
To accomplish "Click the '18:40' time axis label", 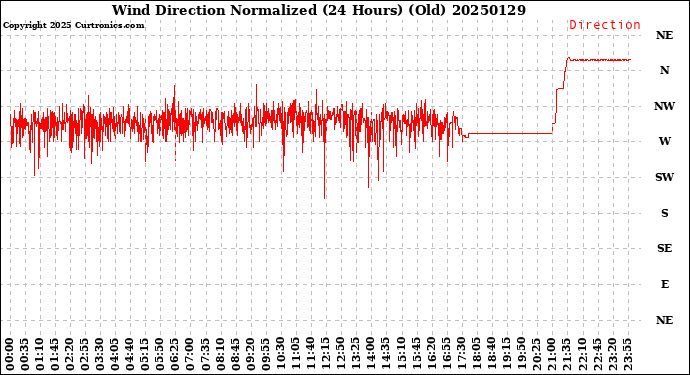I will click(492, 355).
